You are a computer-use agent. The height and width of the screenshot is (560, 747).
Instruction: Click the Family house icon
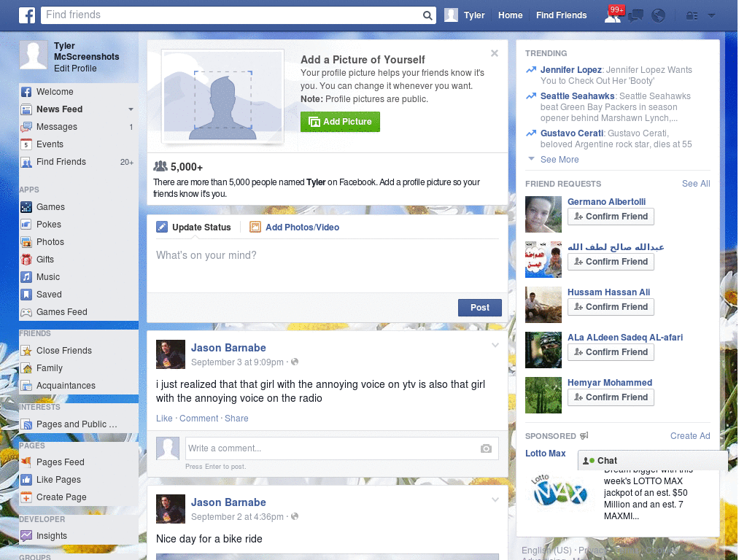click(x=26, y=368)
